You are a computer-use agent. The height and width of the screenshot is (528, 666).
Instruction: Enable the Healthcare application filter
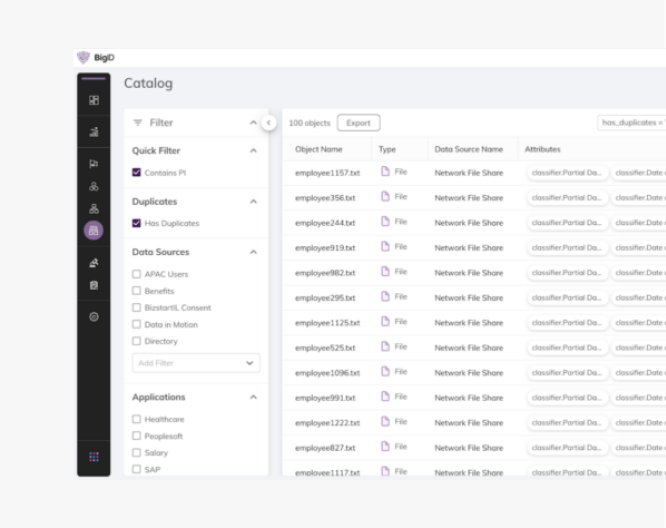[137, 420]
